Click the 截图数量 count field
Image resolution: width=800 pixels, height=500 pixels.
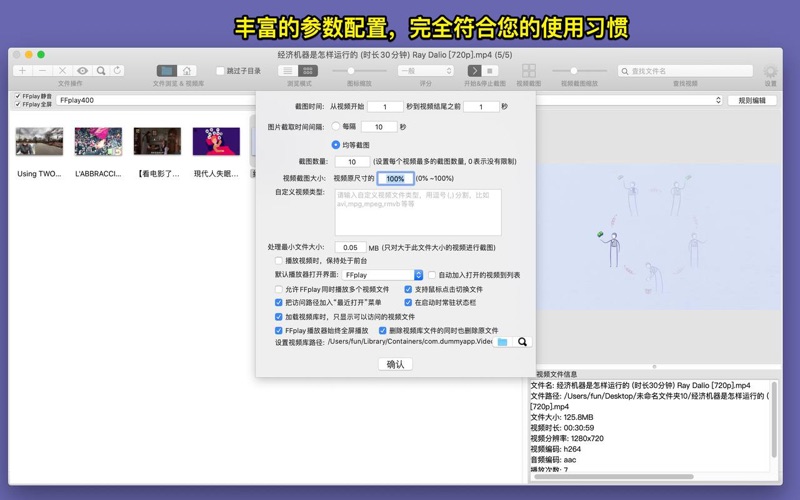352,162
